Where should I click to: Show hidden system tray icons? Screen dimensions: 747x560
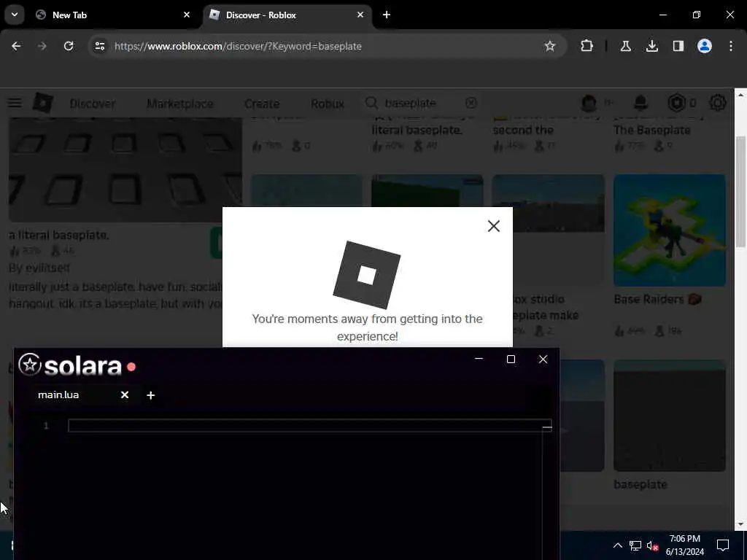click(617, 545)
